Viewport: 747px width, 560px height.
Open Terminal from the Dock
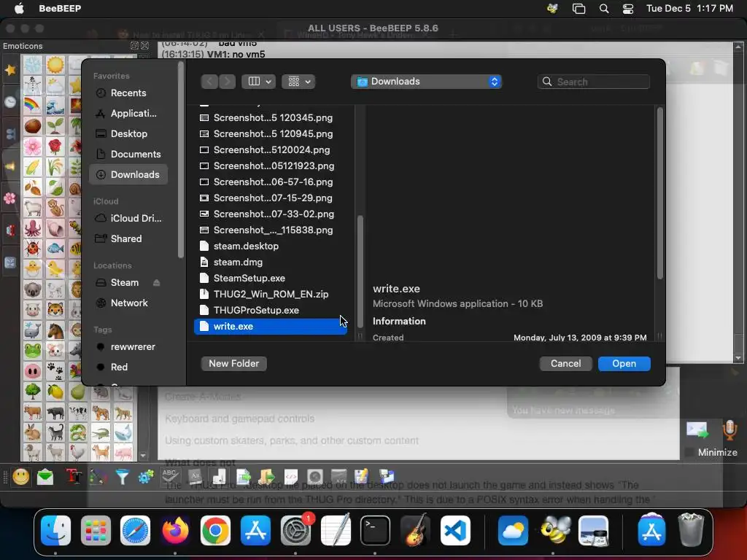375,530
